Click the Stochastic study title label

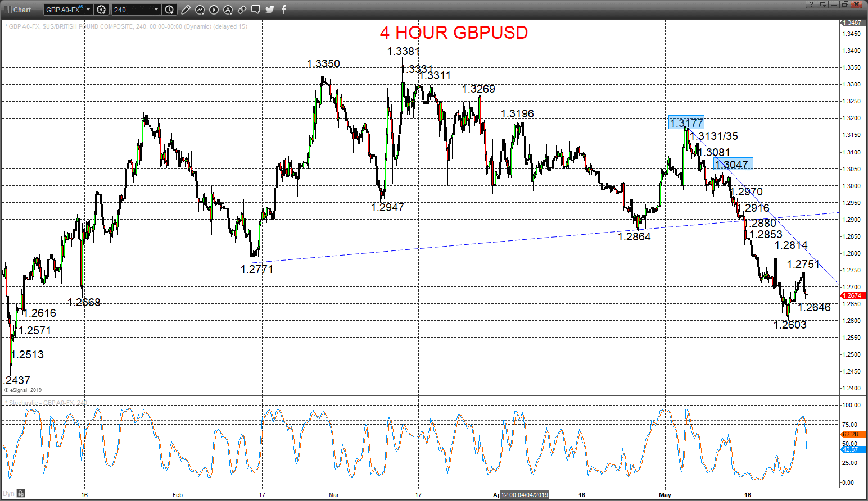pos(47,403)
